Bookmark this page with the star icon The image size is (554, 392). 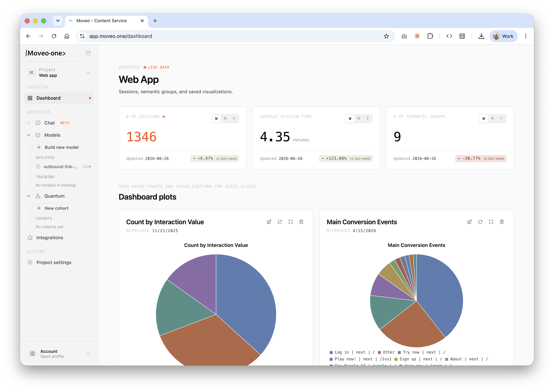(386, 36)
